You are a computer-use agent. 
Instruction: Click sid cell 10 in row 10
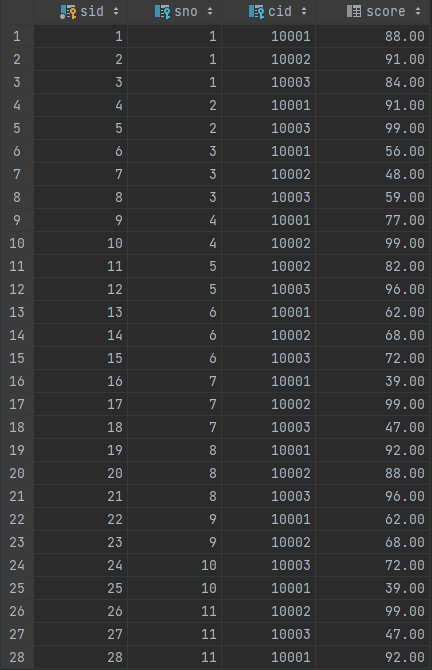80,243
